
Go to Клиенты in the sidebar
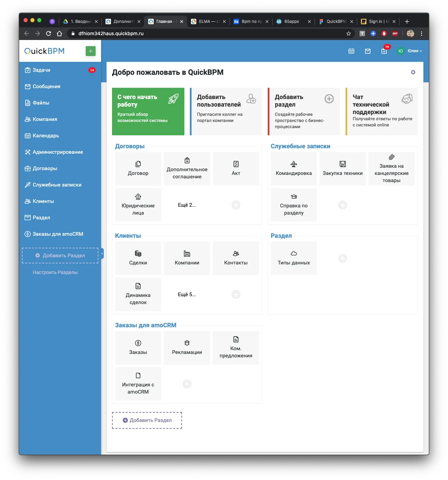[x=60, y=201]
